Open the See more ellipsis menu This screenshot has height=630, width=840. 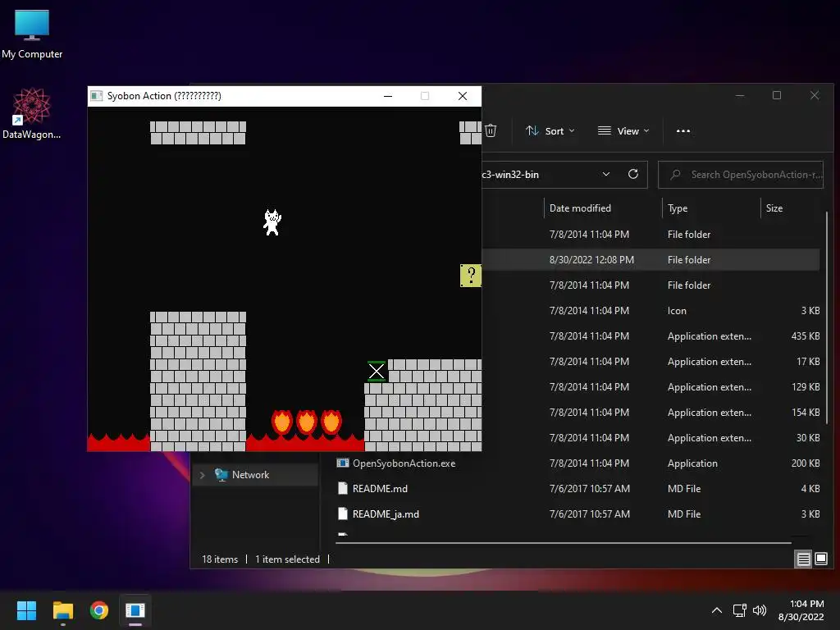click(683, 130)
